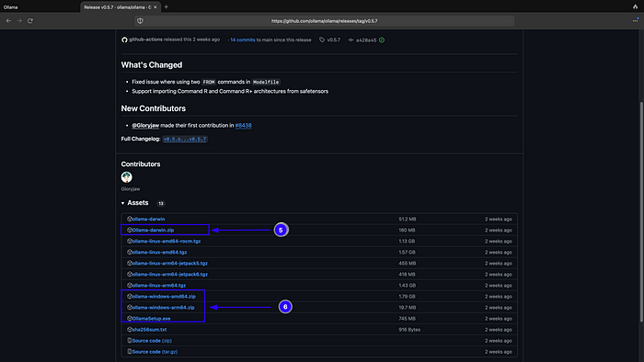Download ollama-linux-arm64.tgz

(x=159, y=286)
